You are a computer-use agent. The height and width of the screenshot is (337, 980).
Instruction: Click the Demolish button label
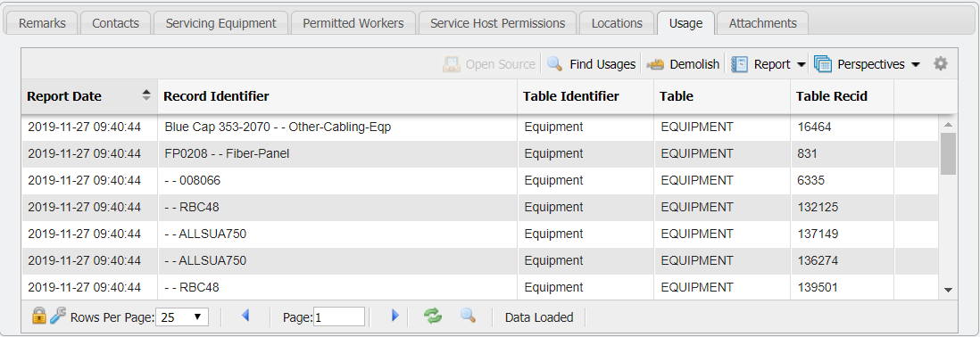point(694,64)
